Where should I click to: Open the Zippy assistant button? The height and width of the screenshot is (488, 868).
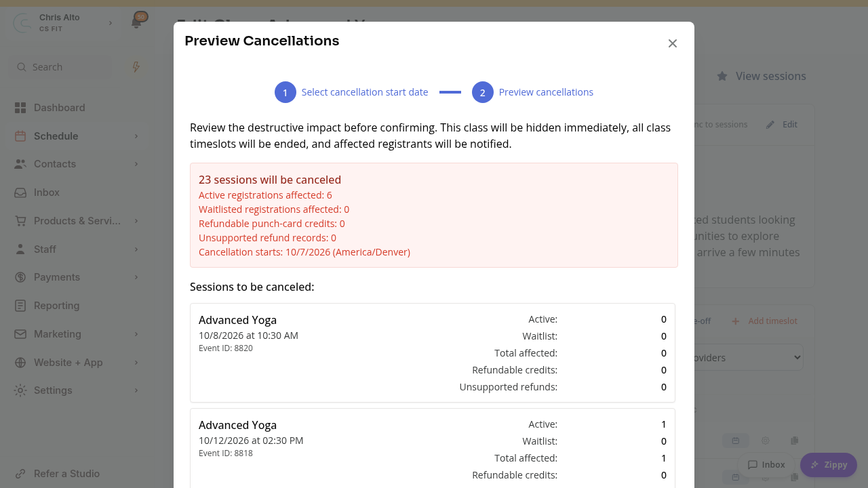pyautogui.click(x=829, y=465)
